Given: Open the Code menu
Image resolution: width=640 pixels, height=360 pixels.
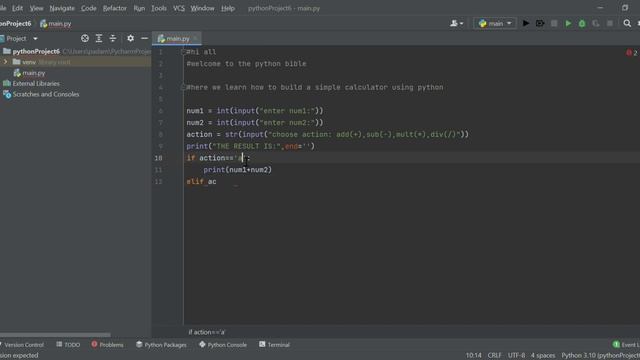Looking at the screenshot, I should [x=89, y=8].
